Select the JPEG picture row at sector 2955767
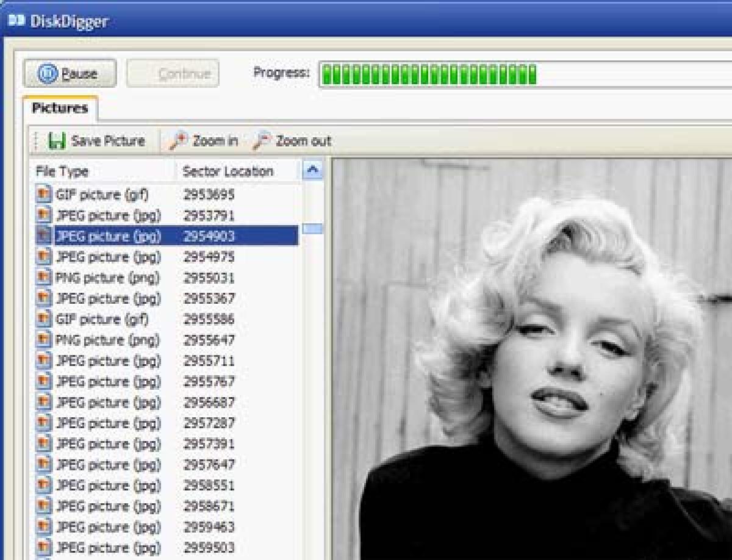 166,381
